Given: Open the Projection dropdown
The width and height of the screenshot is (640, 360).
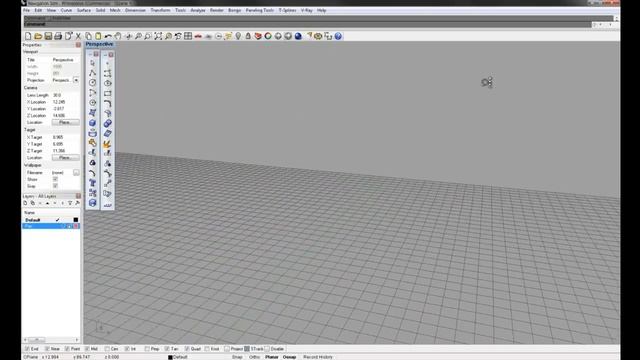Looking at the screenshot, I should click(76, 80).
